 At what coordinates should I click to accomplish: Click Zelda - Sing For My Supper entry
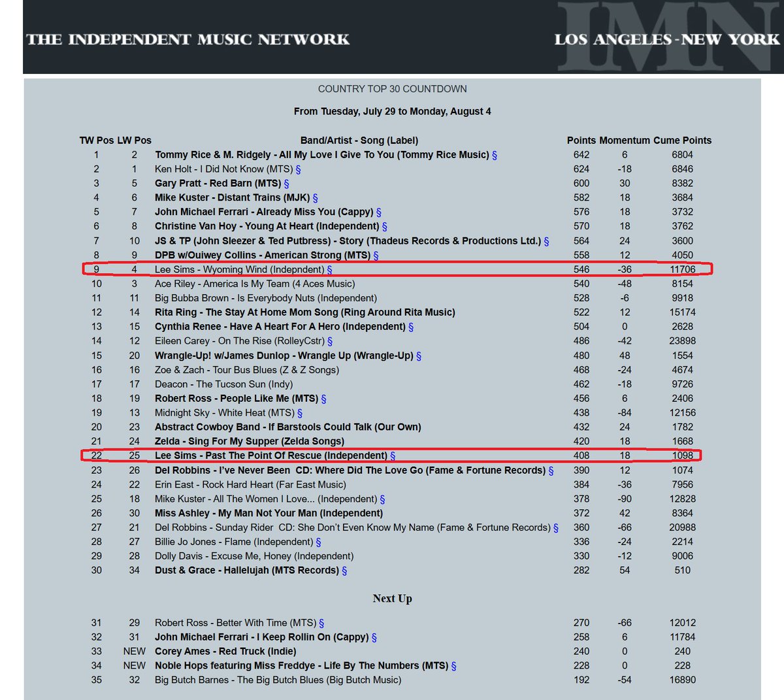coord(250,442)
